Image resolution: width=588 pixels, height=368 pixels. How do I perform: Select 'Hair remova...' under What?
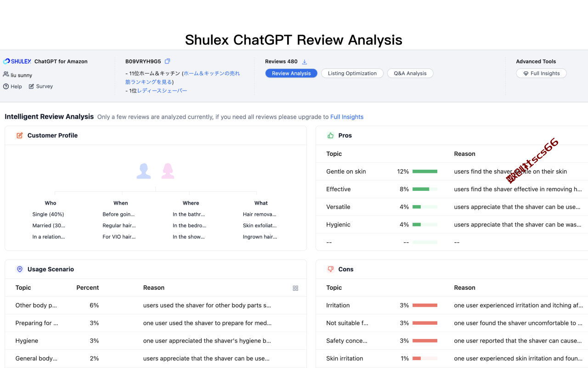pyautogui.click(x=260, y=214)
